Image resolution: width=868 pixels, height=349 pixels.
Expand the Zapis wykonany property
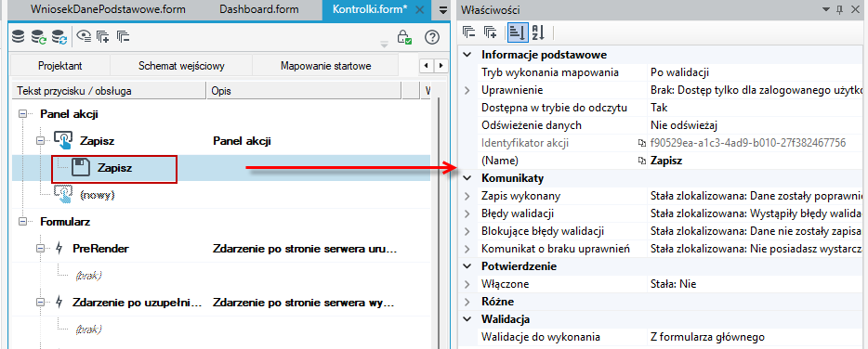tap(467, 196)
